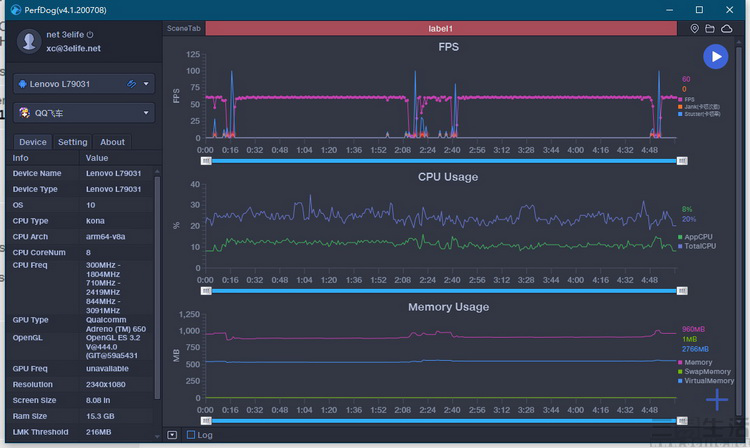The height and width of the screenshot is (448, 750).
Task: Click the FPS chart left range handle
Action: click(206, 161)
